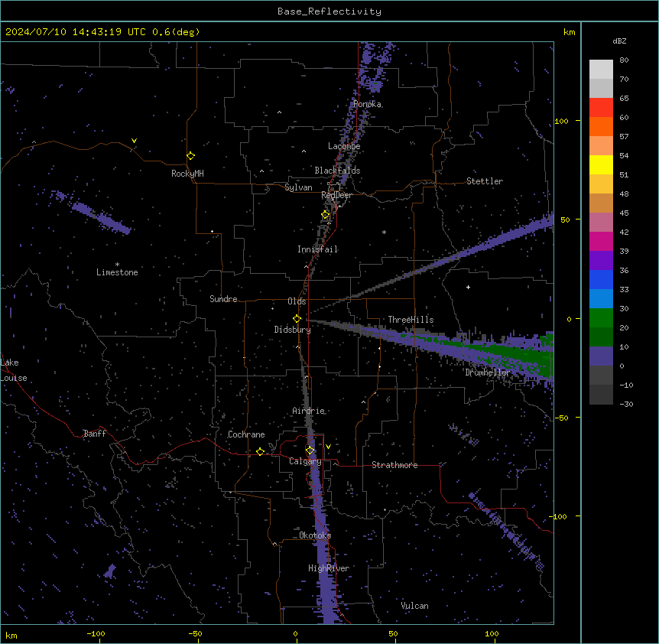659x644 pixels.
Task: Select the yellow diamond marker above Didsbury
Action: click(x=297, y=319)
